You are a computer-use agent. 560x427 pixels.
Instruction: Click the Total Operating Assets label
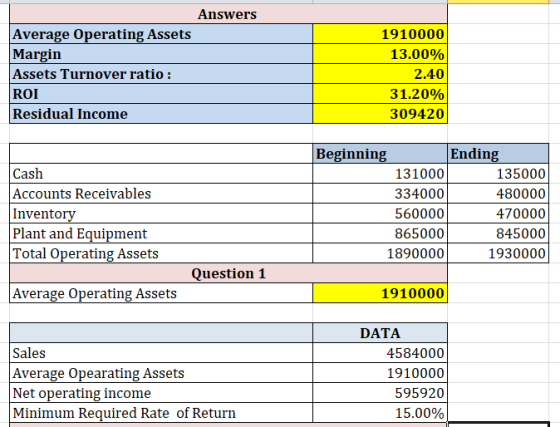(161, 253)
